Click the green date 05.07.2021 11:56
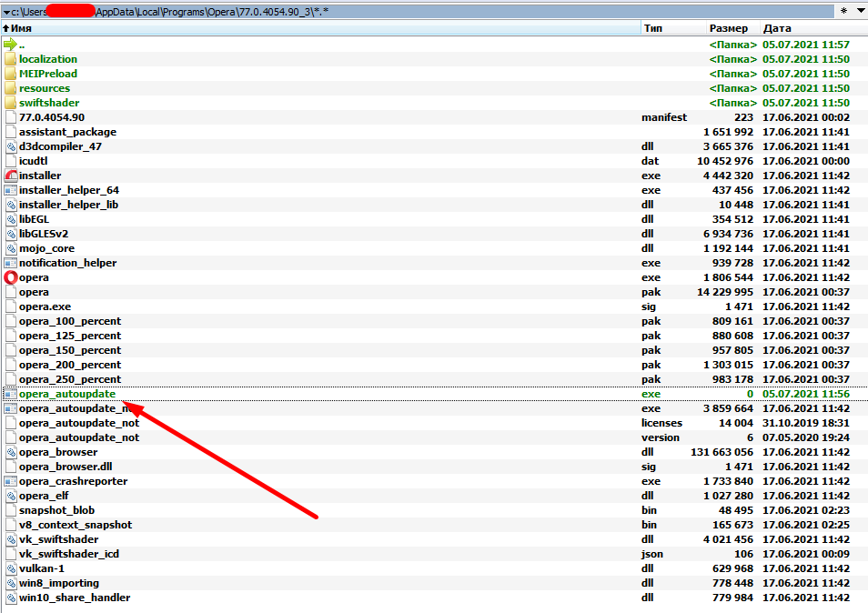The width and height of the screenshot is (868, 613). click(806, 394)
